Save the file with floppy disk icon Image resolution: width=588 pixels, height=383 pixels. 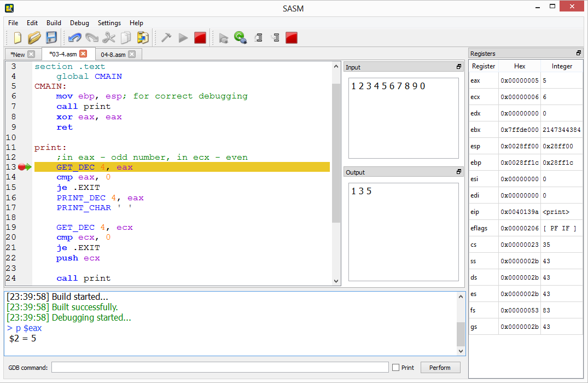51,38
